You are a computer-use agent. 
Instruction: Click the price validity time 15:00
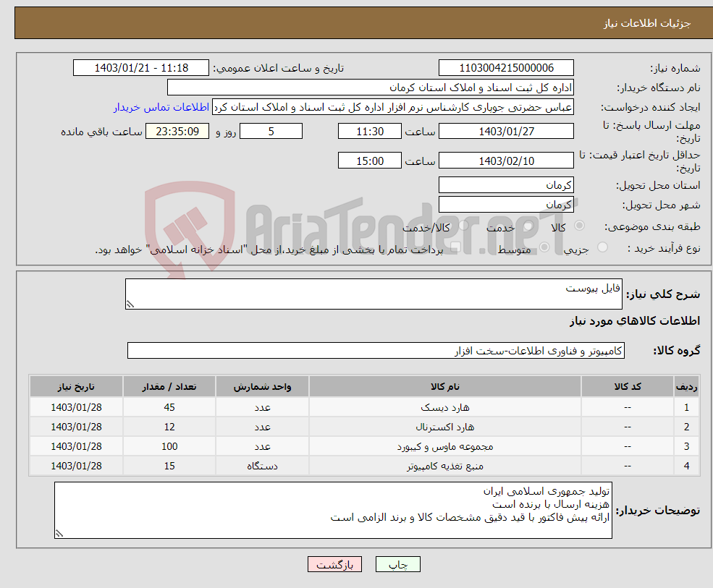[370, 161]
